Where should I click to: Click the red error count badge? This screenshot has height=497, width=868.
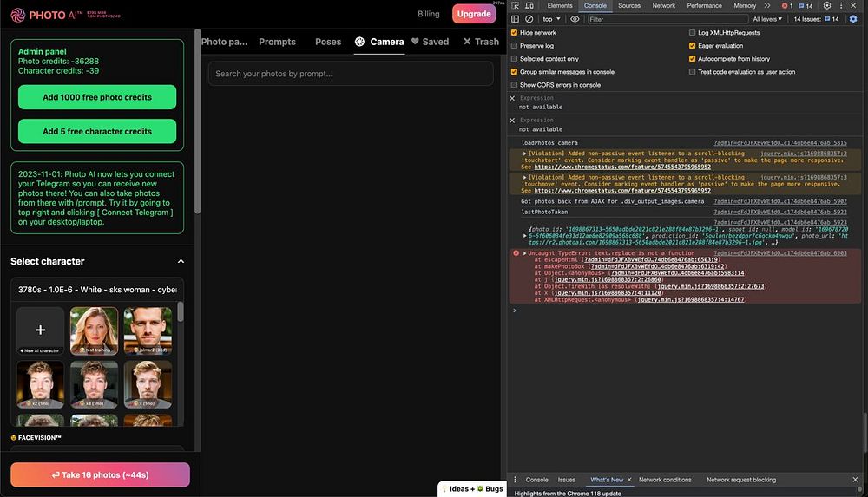click(787, 5)
